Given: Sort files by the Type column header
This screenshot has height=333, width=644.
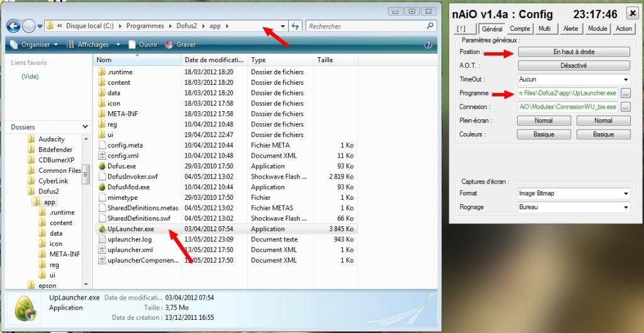Looking at the screenshot, I should (x=280, y=60).
